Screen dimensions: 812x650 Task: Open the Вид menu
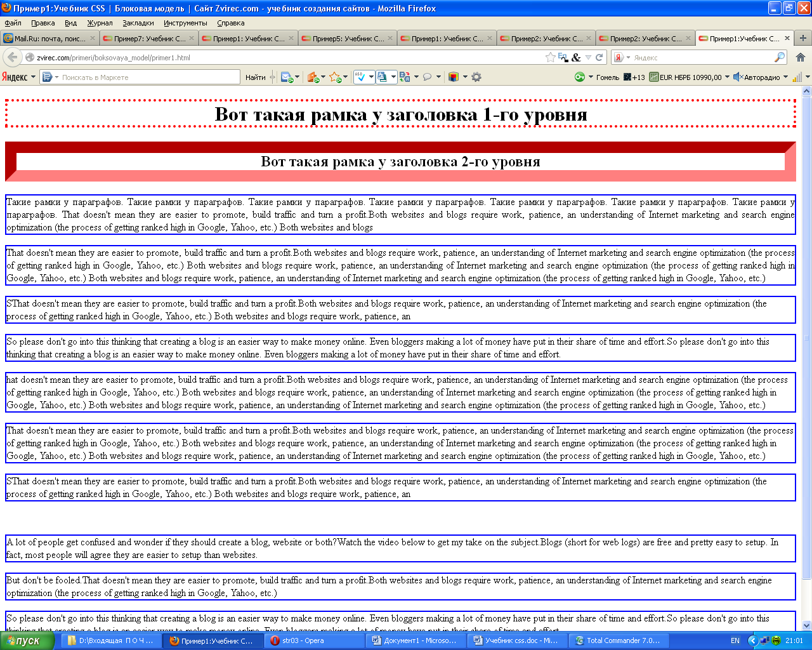pyautogui.click(x=71, y=23)
